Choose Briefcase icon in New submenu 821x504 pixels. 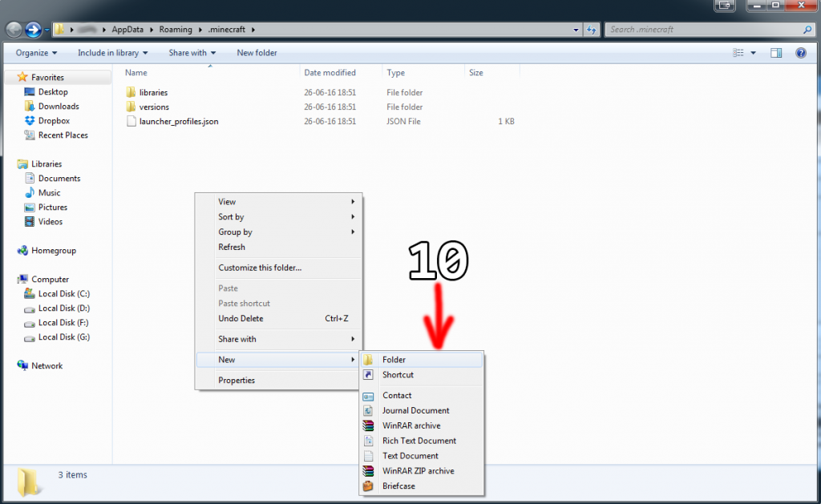(368, 486)
